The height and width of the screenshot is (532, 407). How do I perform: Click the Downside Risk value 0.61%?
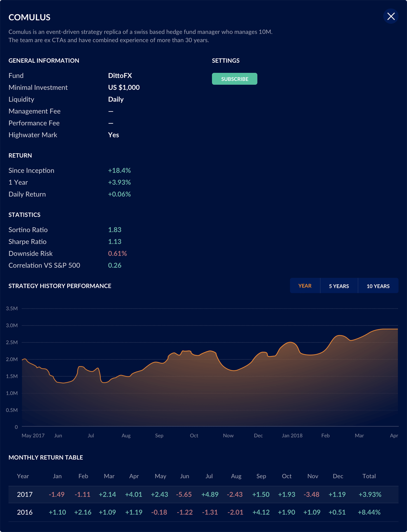tap(117, 253)
